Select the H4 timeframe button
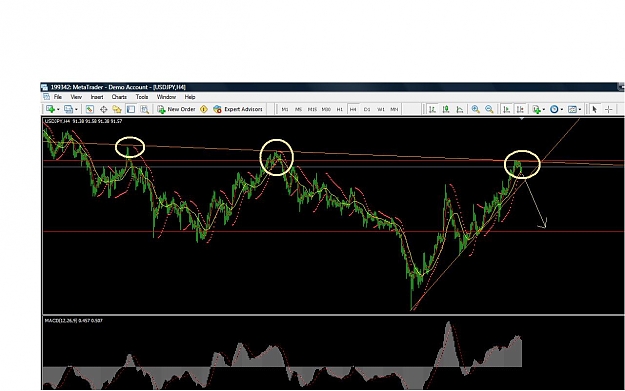 click(x=353, y=109)
